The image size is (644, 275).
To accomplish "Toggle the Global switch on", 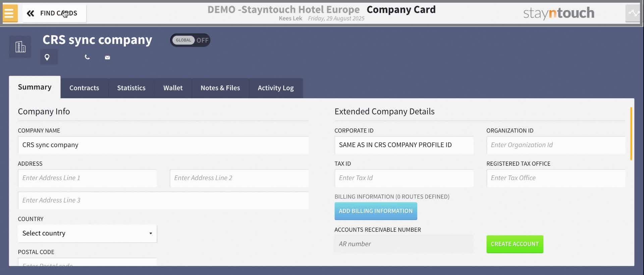I will 190,40.
